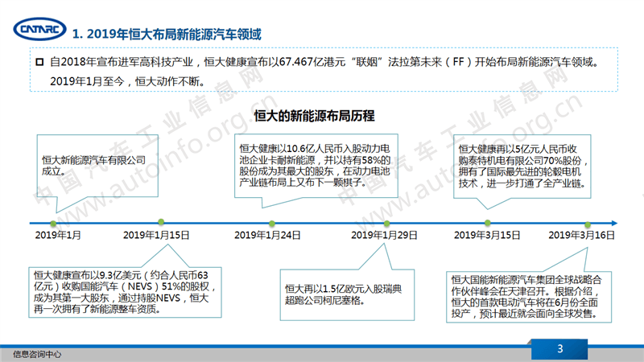
Task: Click the timeline arrowhead at right end
Action: coord(614,224)
